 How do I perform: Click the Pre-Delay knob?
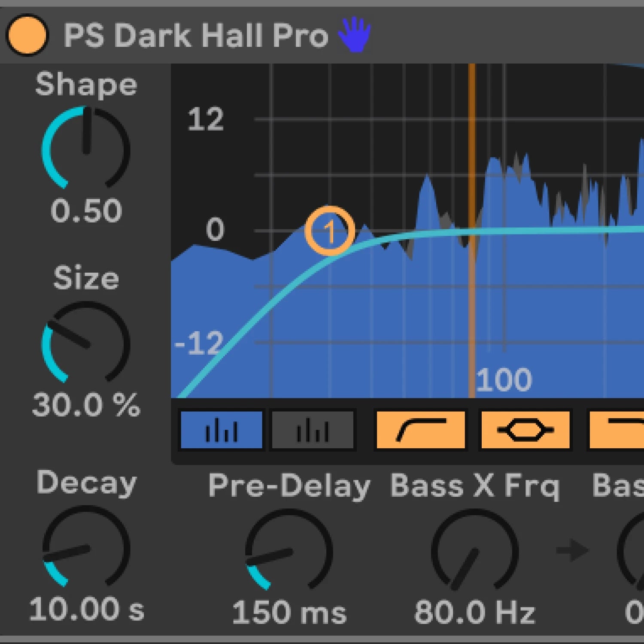(289, 550)
